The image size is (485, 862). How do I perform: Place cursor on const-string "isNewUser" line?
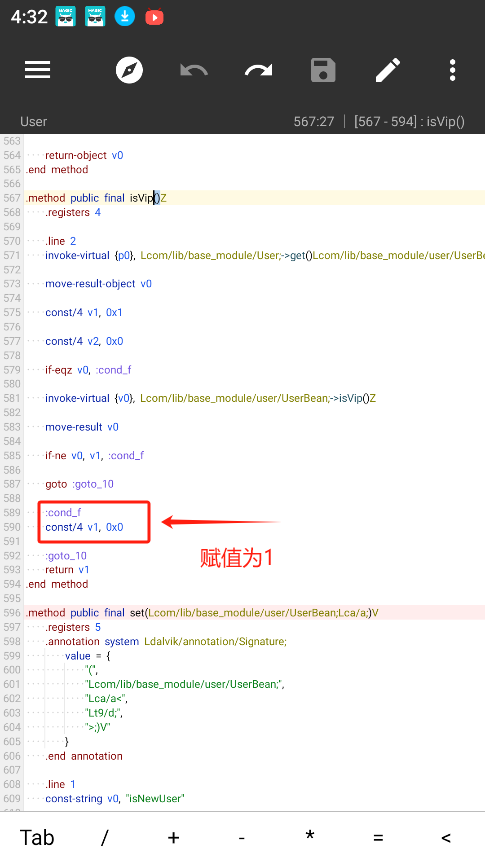[x=115, y=798]
